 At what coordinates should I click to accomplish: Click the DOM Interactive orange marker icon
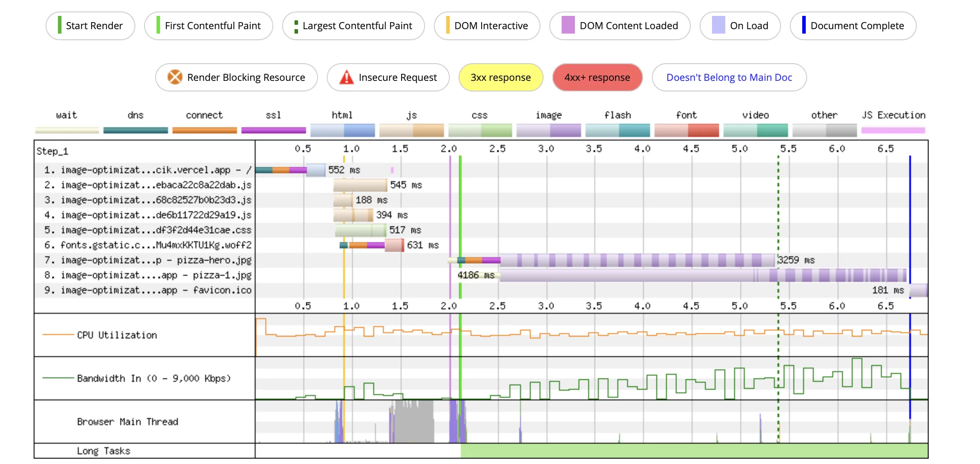448,26
